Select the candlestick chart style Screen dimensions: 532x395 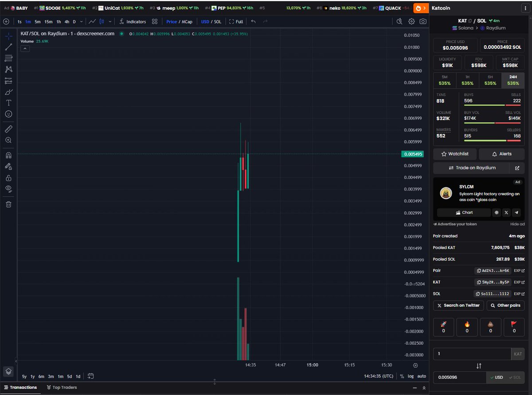click(102, 21)
